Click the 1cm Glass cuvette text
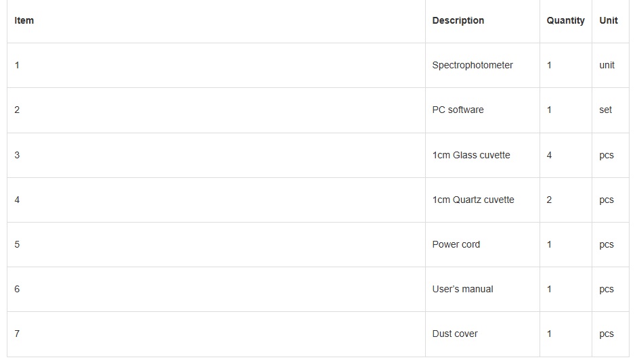Image resolution: width=637 pixels, height=364 pixels. (471, 155)
